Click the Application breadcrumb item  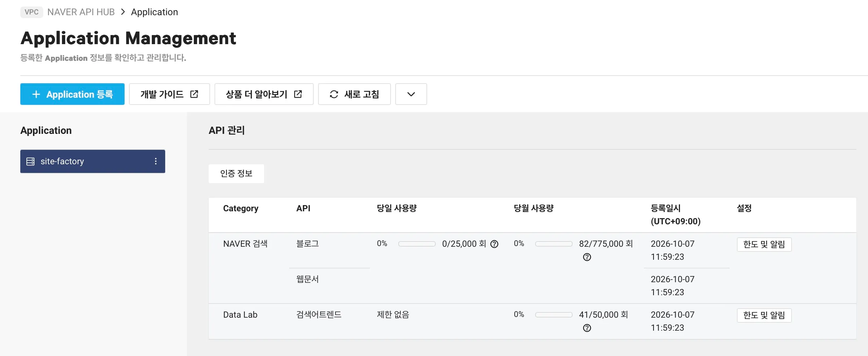coord(155,12)
